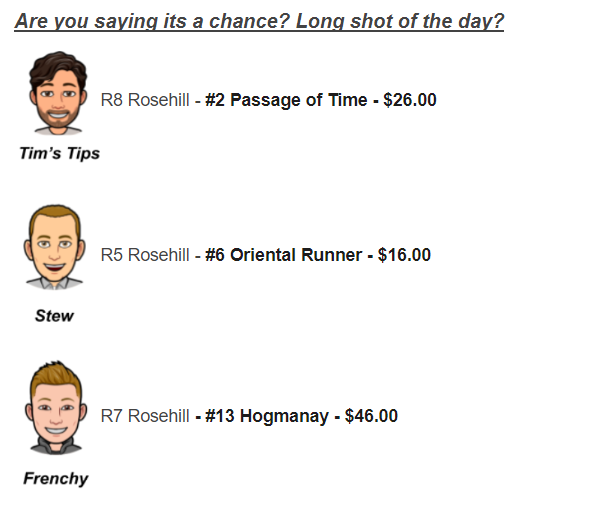607x513 pixels.
Task: Click the $46.00 odds price
Action: (371, 416)
